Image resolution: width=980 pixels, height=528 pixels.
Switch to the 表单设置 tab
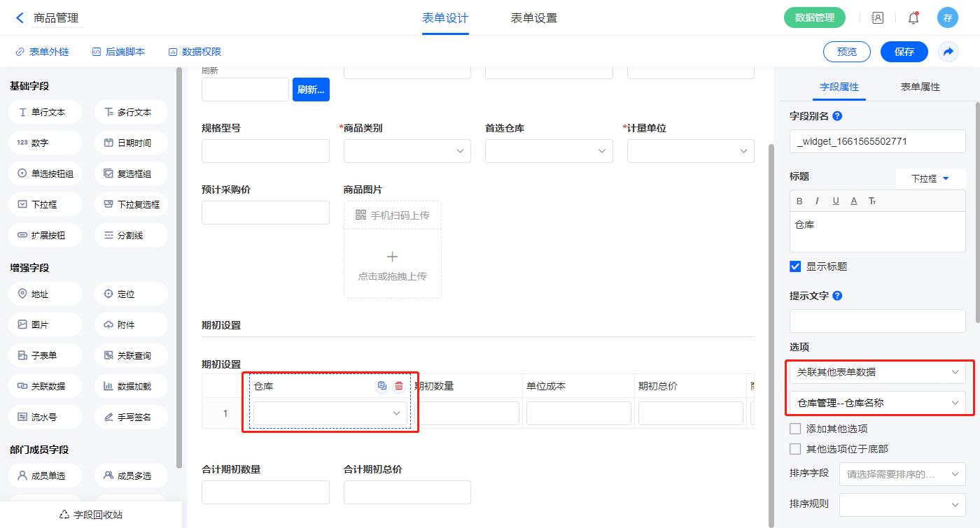[x=533, y=18]
